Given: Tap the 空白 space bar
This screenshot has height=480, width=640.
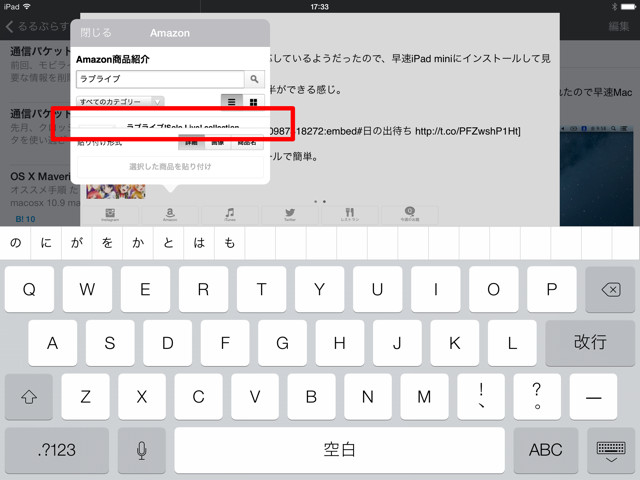Looking at the screenshot, I should pos(340,450).
